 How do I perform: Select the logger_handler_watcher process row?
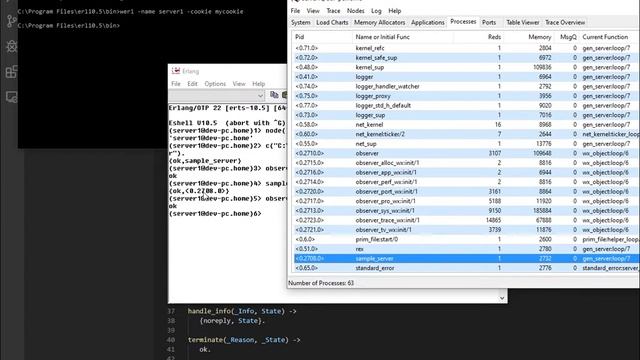[466, 87]
